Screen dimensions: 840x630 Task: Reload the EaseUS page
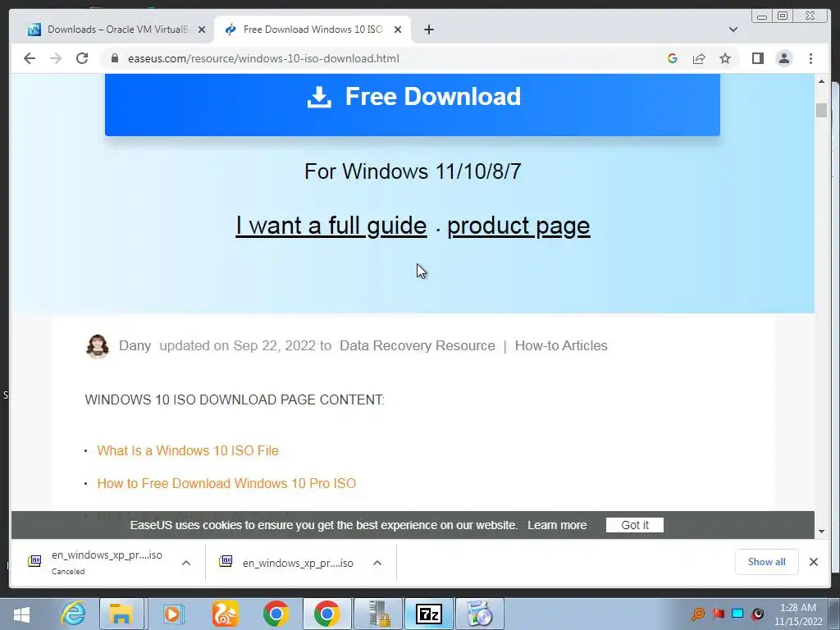point(82,58)
